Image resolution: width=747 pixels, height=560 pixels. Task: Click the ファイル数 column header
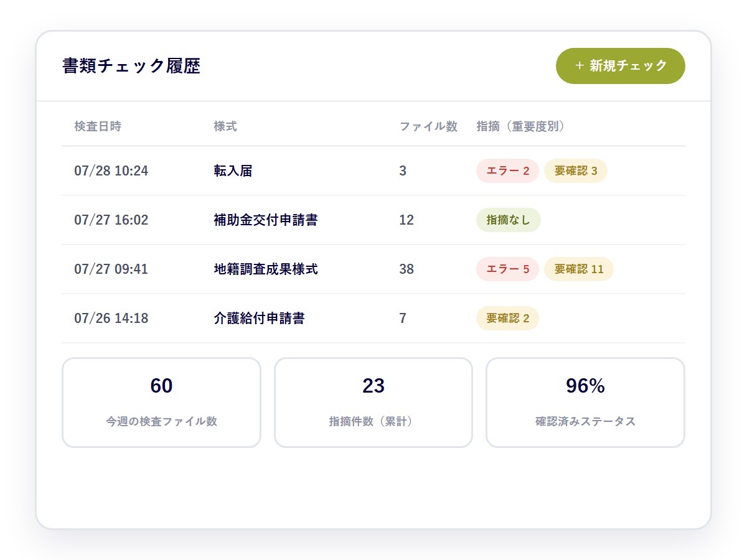428,126
